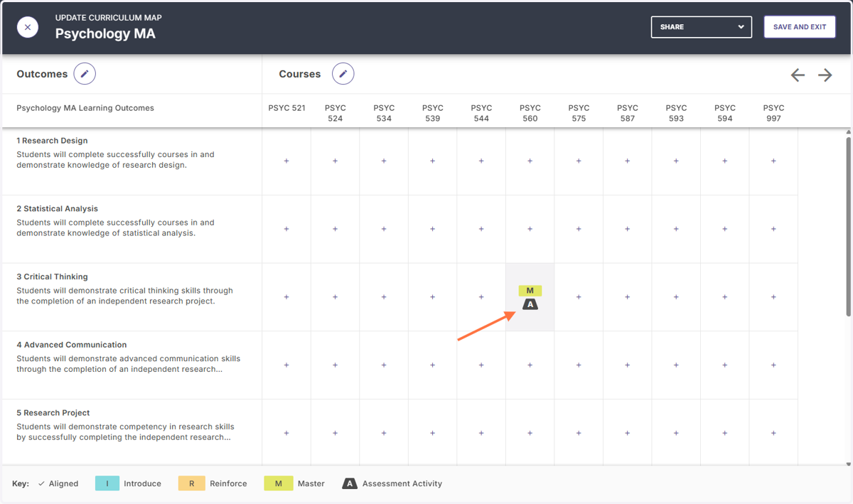853x504 pixels.
Task: Show previous courses with left arrow
Action: [x=798, y=75]
